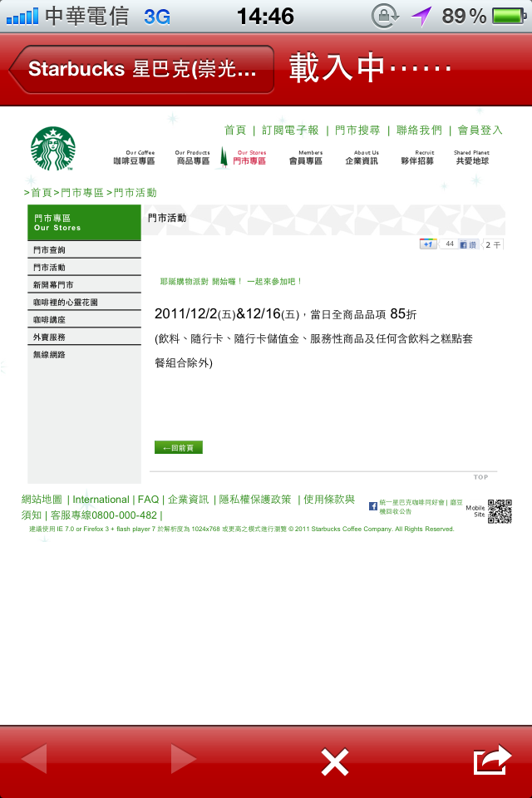Open 門市活動 in the sidebar
Image resolution: width=532 pixels, height=798 pixels.
coord(84,267)
